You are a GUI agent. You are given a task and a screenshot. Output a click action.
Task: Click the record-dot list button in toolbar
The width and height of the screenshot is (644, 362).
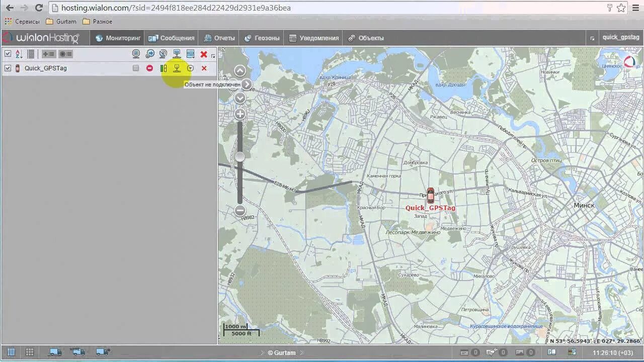coord(65,54)
